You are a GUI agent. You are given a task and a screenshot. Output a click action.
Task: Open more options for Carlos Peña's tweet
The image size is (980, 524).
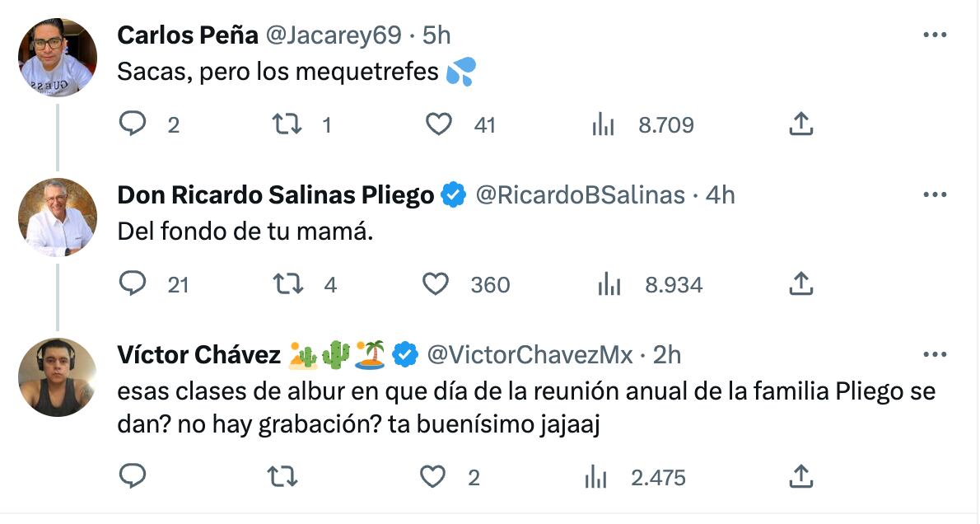[935, 35]
